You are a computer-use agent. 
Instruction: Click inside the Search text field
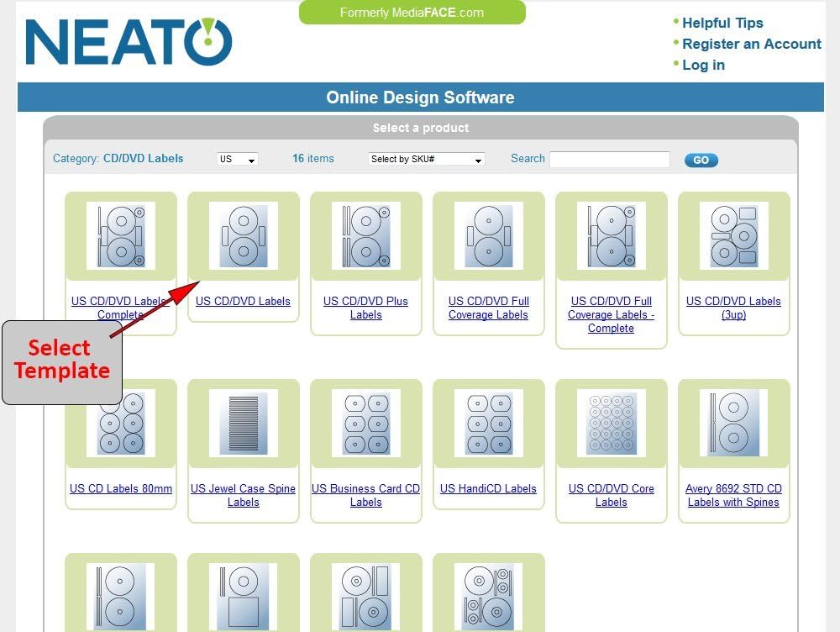[x=609, y=159]
